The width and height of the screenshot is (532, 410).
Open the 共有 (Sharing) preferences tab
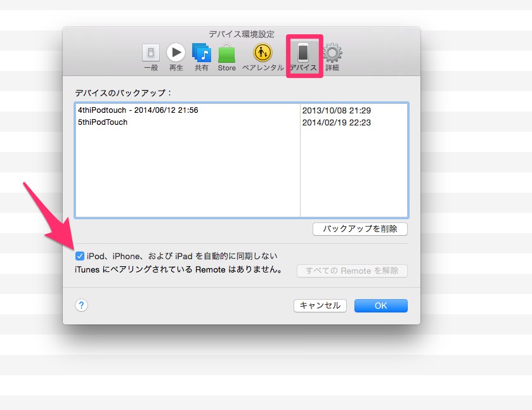click(201, 57)
